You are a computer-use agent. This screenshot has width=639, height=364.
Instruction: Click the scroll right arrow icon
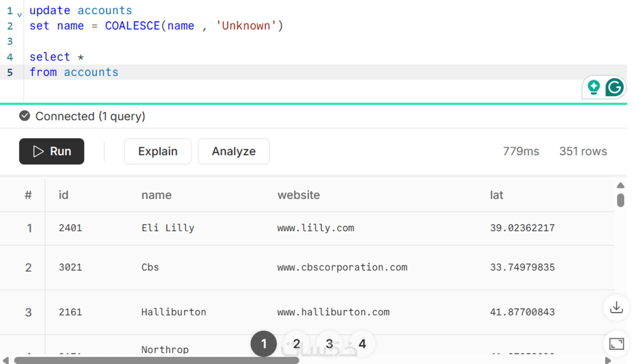tap(608, 360)
